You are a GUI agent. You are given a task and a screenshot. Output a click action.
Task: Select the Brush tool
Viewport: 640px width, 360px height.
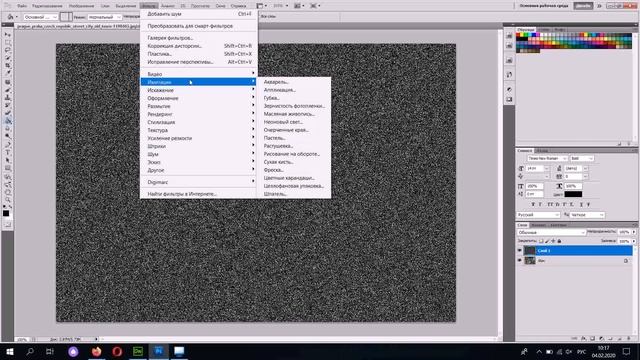click(7, 90)
